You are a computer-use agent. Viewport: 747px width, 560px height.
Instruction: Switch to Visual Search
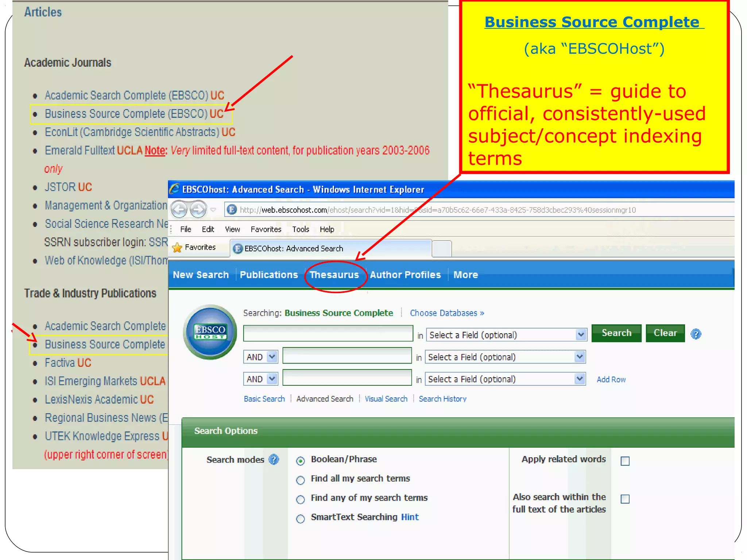pos(386,399)
